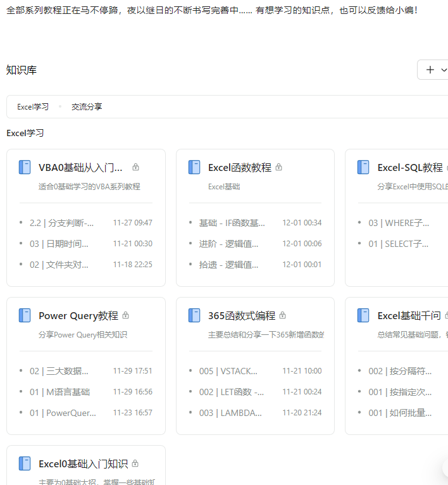
Task: Click the VBA0基础从入门 book icon
Action: pos(25,167)
